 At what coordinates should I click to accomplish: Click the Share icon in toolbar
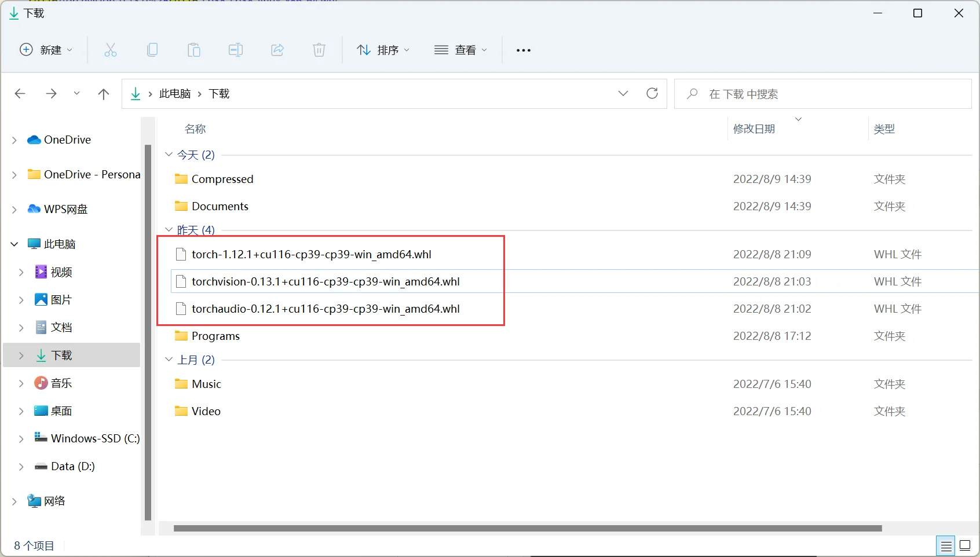[x=277, y=50]
